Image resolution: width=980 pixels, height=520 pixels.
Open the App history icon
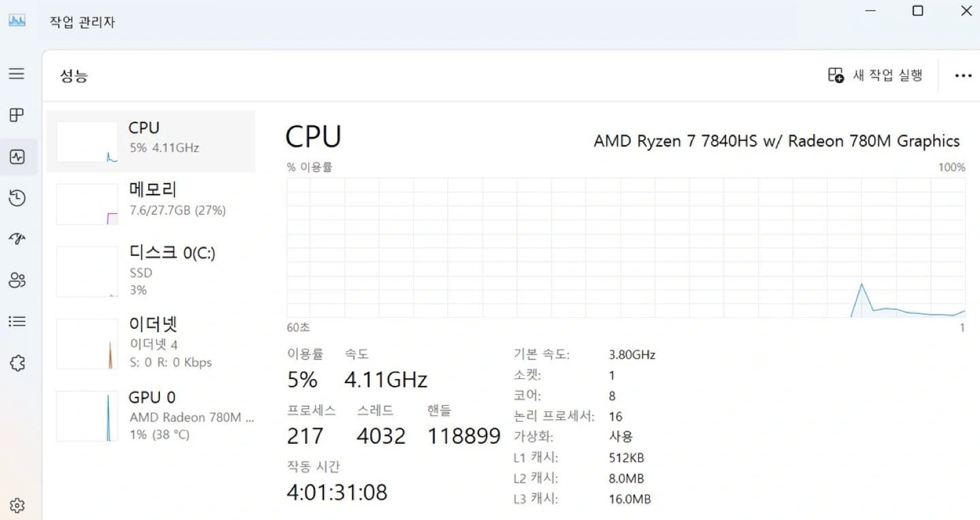click(17, 198)
